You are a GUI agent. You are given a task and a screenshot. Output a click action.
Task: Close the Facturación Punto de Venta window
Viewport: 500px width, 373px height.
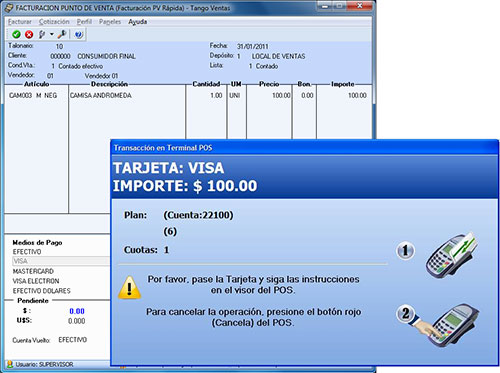pyautogui.click(x=360, y=6)
